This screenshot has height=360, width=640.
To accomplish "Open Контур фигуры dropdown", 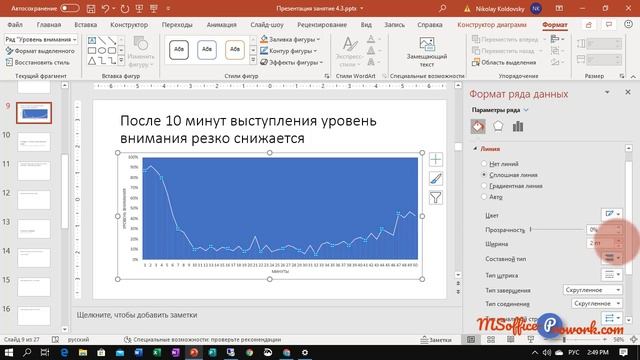I will [x=288, y=51].
